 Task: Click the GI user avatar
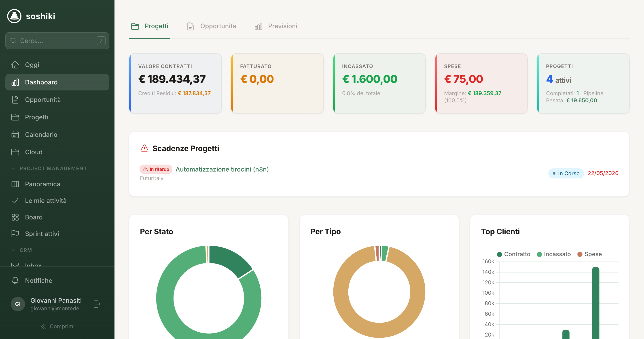18,304
